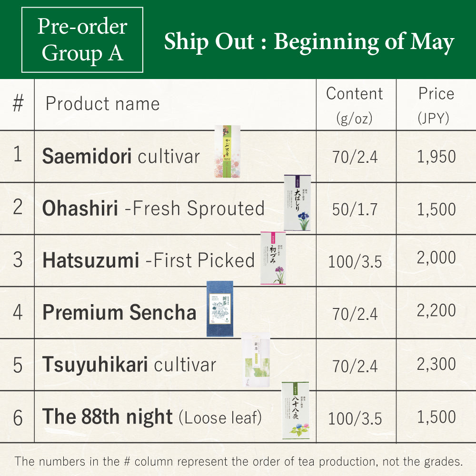Viewport: 476px width, 476px height.
Task: Select the Saemidori cultivar product name
Action: pyautogui.click(x=121, y=157)
